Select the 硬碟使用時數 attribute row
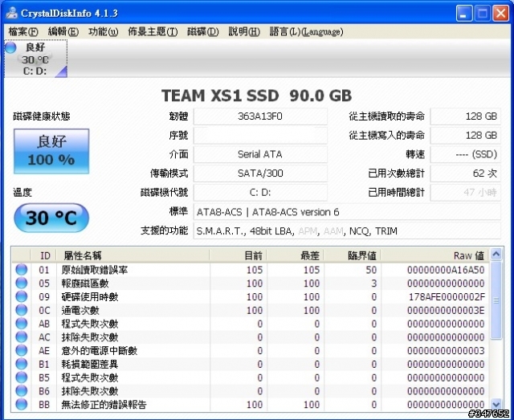 (251, 296)
